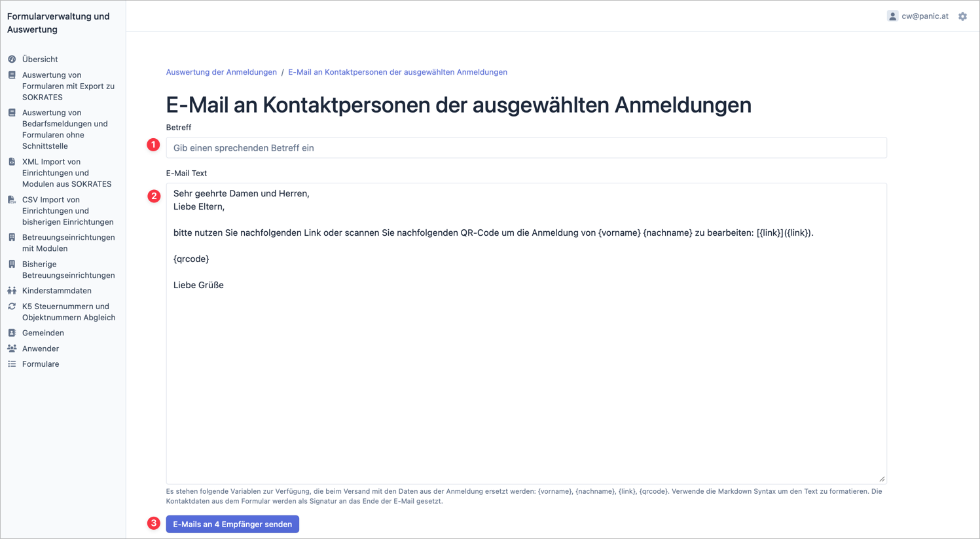Click the K5 Steuernummern sync icon
This screenshot has width=980, height=539.
12,307
